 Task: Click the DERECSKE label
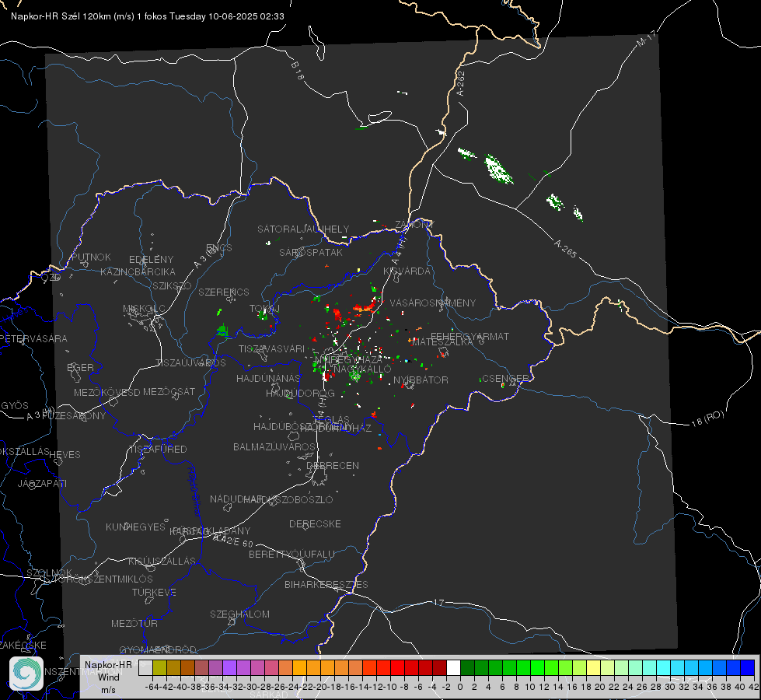[315, 523]
